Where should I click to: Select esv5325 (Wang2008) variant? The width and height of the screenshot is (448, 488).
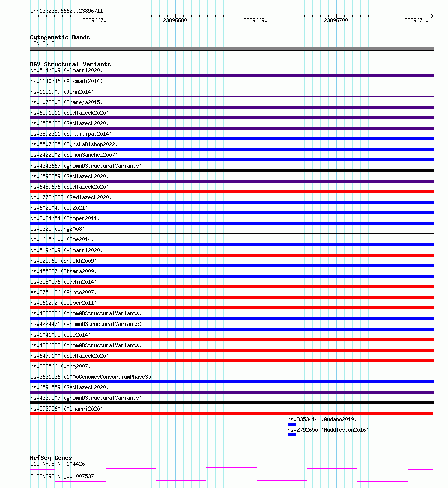click(57, 229)
